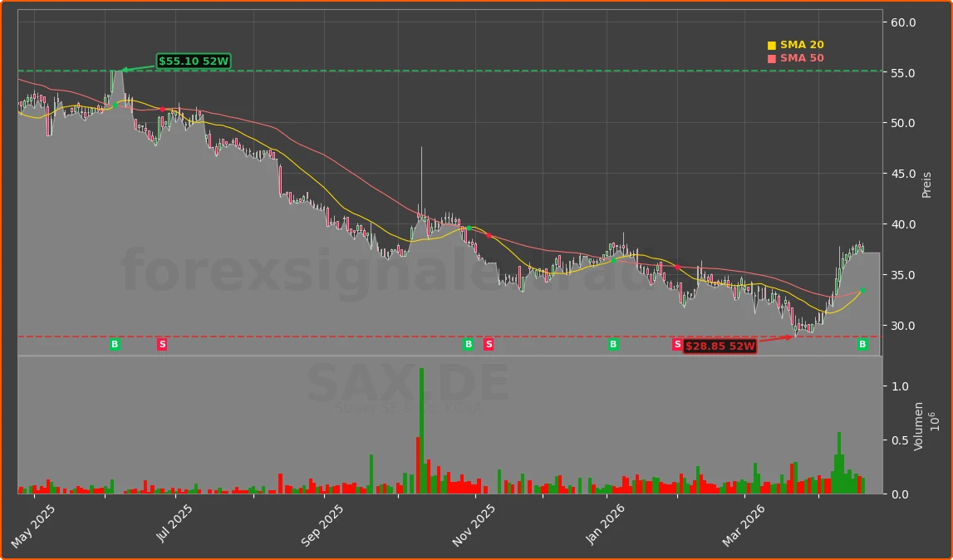Click the B buy marker just before Nov 2025
This screenshot has width=953, height=560.
coord(468,345)
